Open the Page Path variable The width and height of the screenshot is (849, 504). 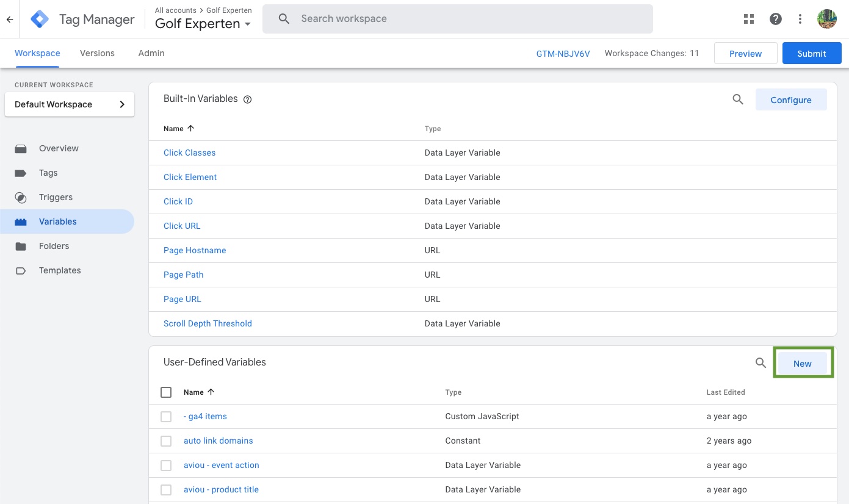tap(183, 275)
